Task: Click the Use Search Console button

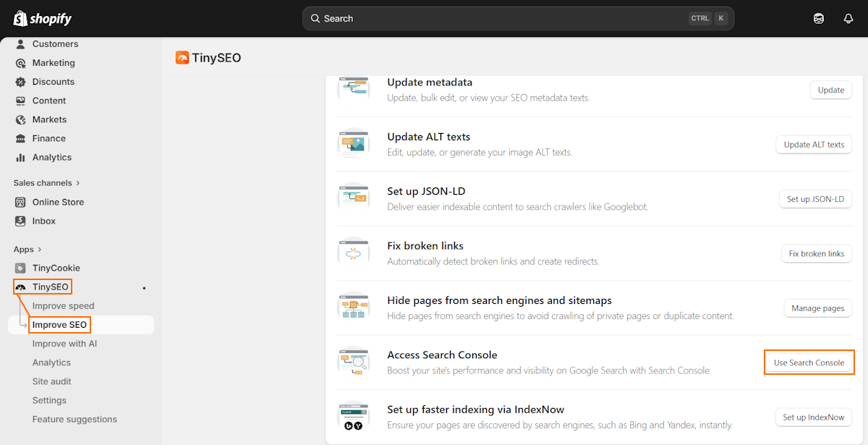Action: point(809,362)
